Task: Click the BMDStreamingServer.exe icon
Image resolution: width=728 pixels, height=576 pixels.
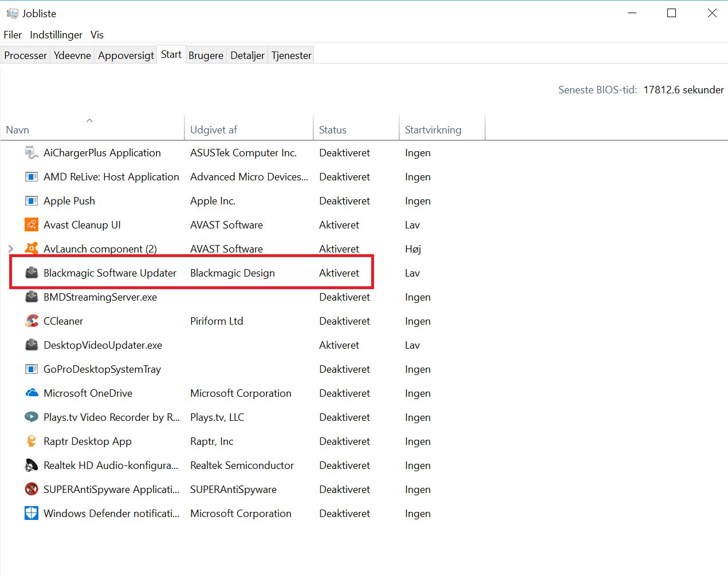Action: 32,297
